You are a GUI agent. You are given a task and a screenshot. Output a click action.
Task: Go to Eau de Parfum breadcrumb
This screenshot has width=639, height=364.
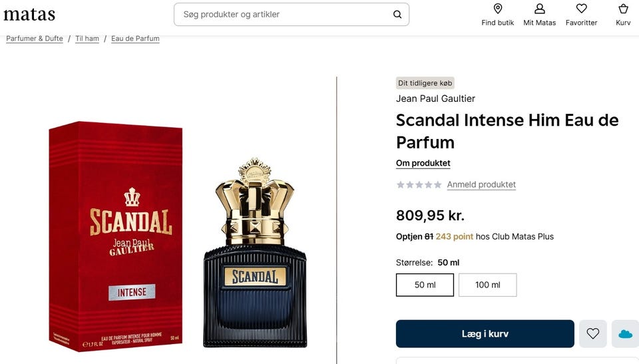(135, 39)
